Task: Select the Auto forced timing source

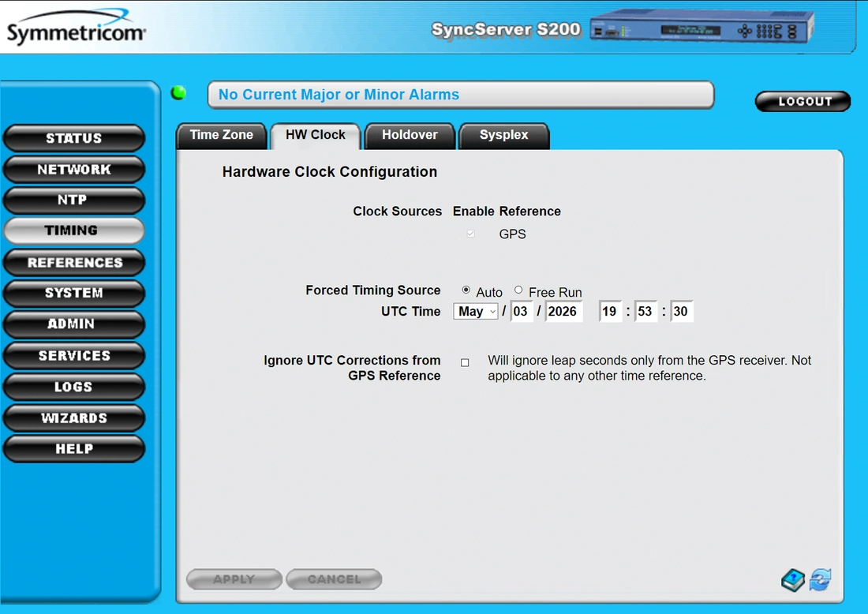Action: point(466,290)
